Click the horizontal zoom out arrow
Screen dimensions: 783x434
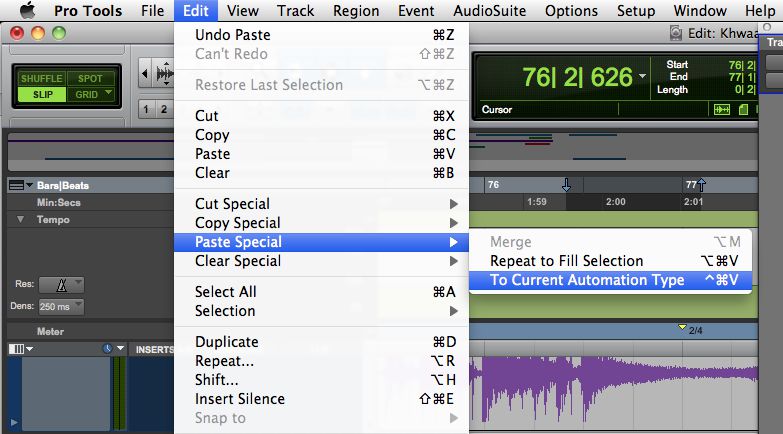tap(144, 74)
